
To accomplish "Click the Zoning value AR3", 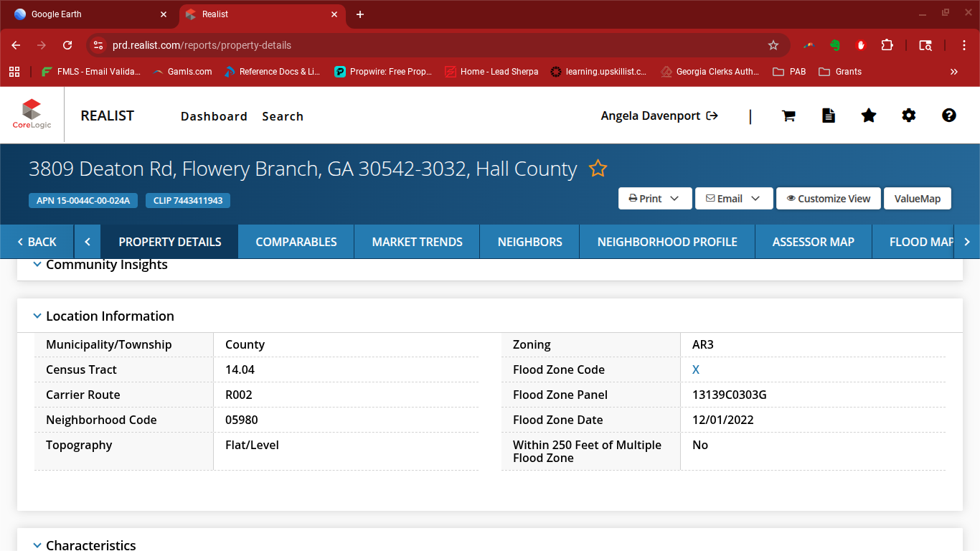I will click(x=703, y=344).
